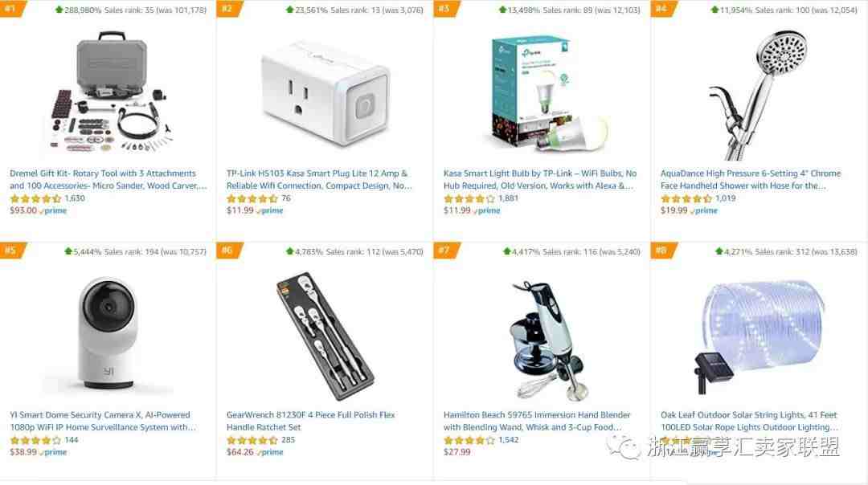Open the Hamilton Beach 59765 blender link

coord(537,421)
